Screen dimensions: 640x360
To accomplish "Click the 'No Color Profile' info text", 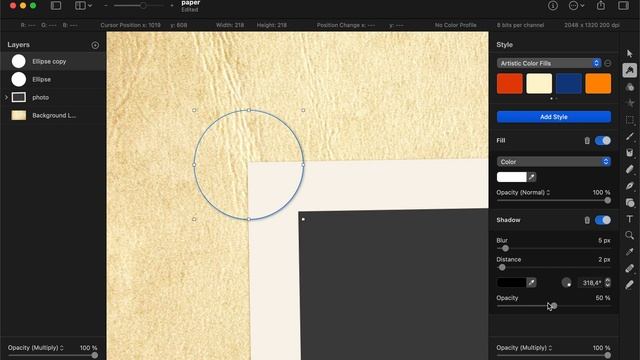I will pyautogui.click(x=456, y=25).
